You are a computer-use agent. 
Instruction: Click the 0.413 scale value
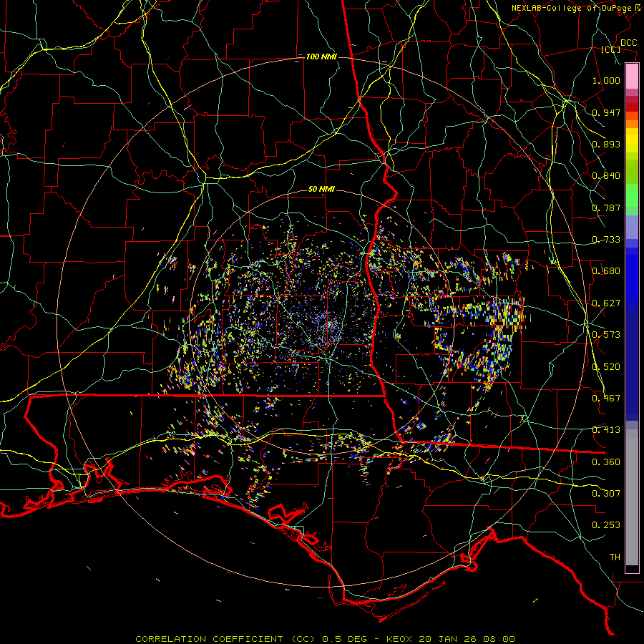pyautogui.click(x=606, y=430)
